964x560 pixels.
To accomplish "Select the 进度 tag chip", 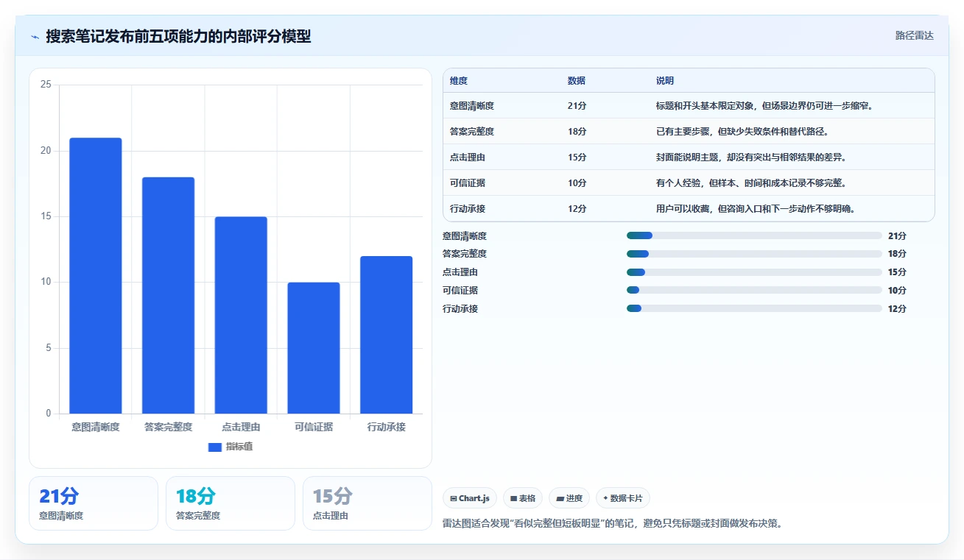I will (x=569, y=498).
